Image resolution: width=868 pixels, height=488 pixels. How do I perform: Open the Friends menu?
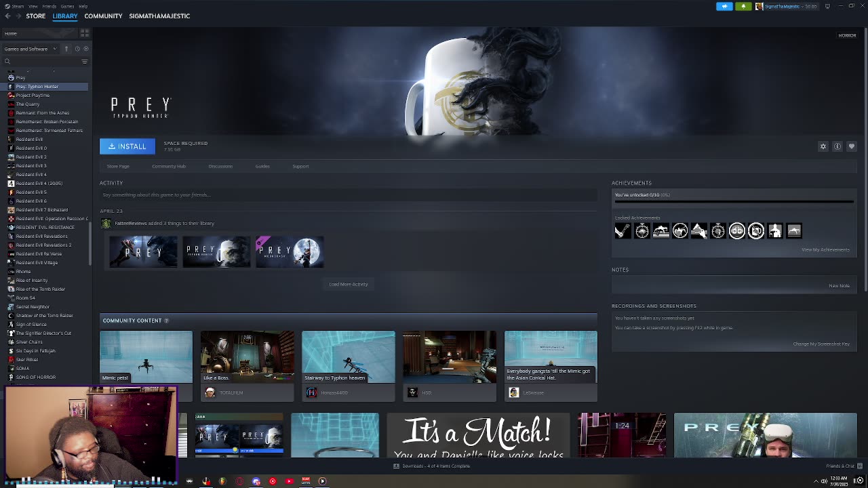click(50, 6)
